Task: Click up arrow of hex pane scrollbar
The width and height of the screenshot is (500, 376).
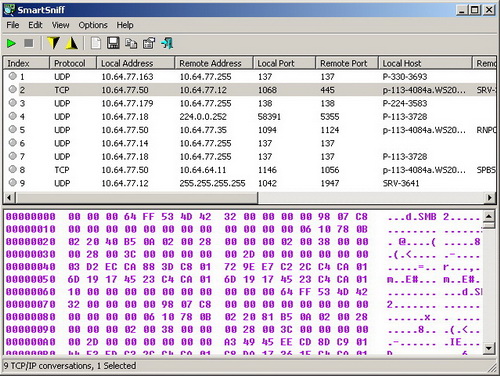Action: 488,216
